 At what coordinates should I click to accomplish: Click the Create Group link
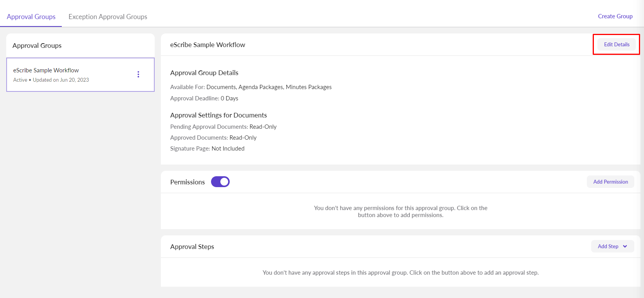[x=615, y=16]
